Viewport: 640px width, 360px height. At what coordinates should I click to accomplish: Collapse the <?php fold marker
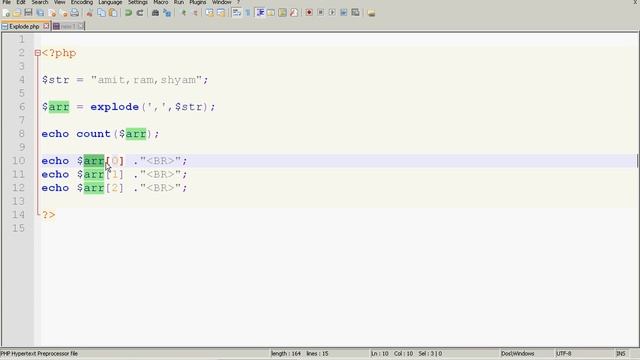[x=38, y=53]
